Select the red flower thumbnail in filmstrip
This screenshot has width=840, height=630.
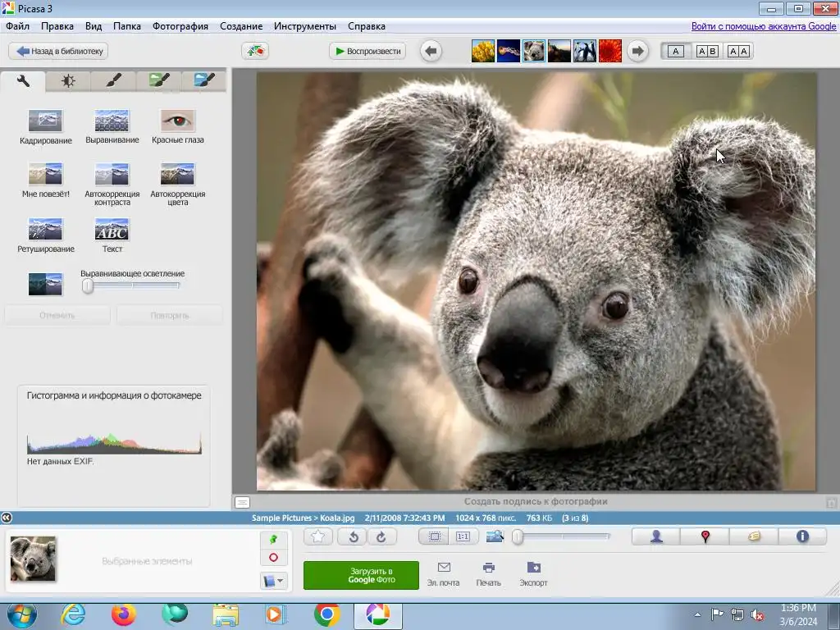(x=609, y=51)
